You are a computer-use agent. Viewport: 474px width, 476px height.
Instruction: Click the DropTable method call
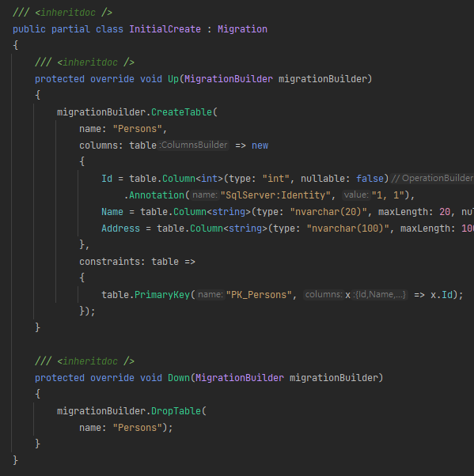point(176,410)
